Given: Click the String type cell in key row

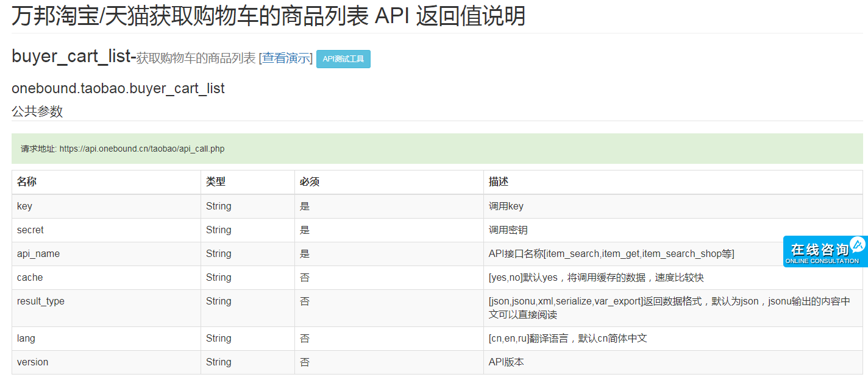Looking at the screenshot, I should 247,206.
